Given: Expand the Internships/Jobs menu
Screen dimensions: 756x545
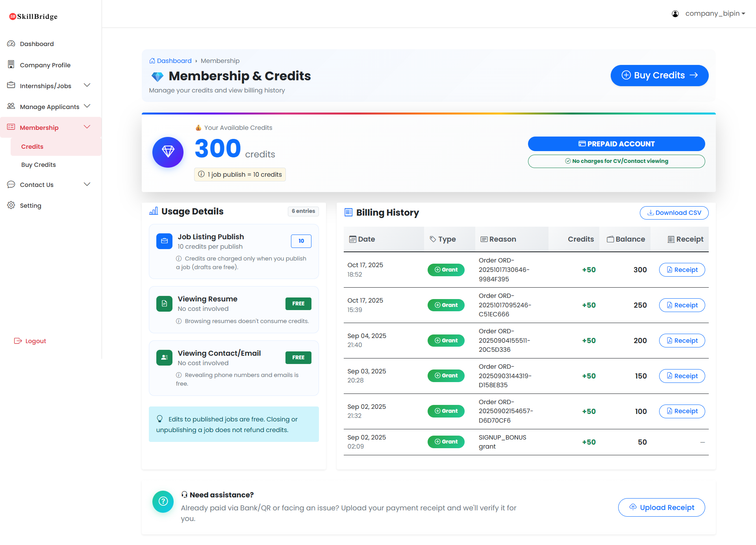Looking at the screenshot, I should [87, 85].
